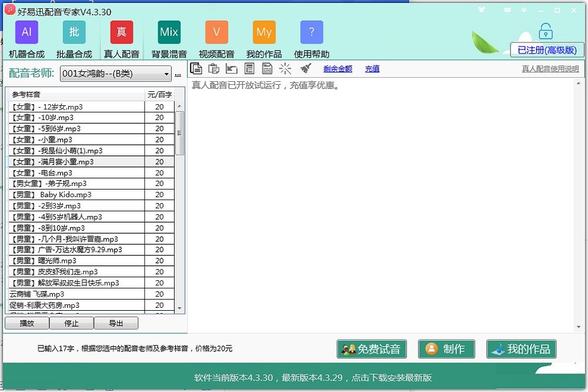Click the text area scrollbar up arrow
Viewport: 588px width, 392px height.
coord(579,83)
